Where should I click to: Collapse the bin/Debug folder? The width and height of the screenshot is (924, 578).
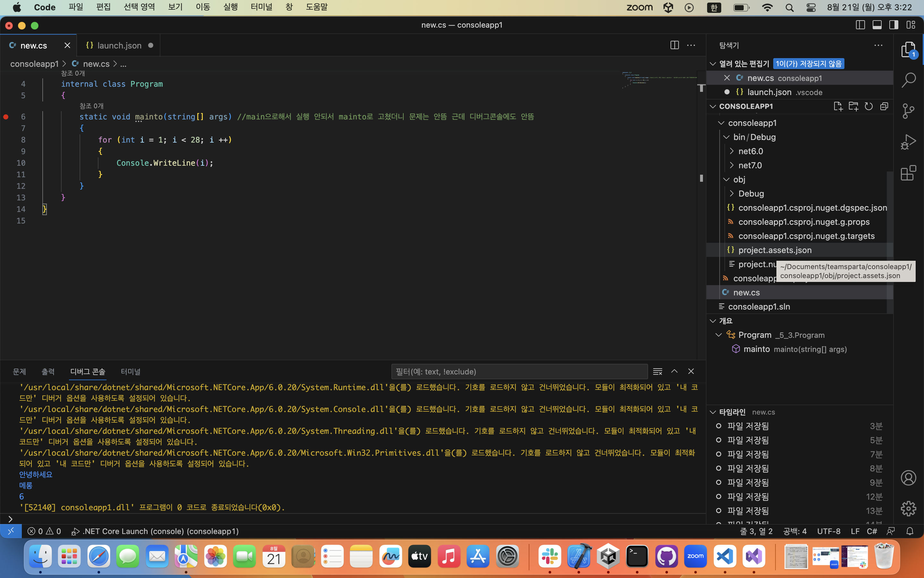click(726, 137)
